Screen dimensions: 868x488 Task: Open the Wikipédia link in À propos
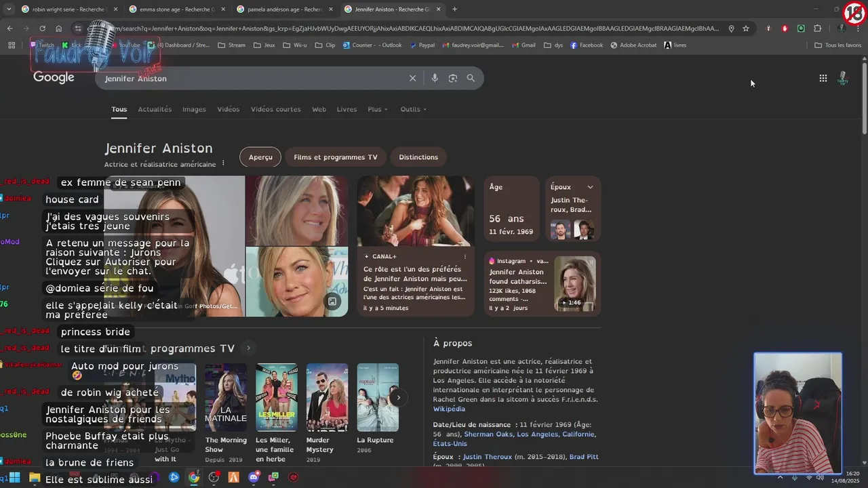[x=449, y=409]
